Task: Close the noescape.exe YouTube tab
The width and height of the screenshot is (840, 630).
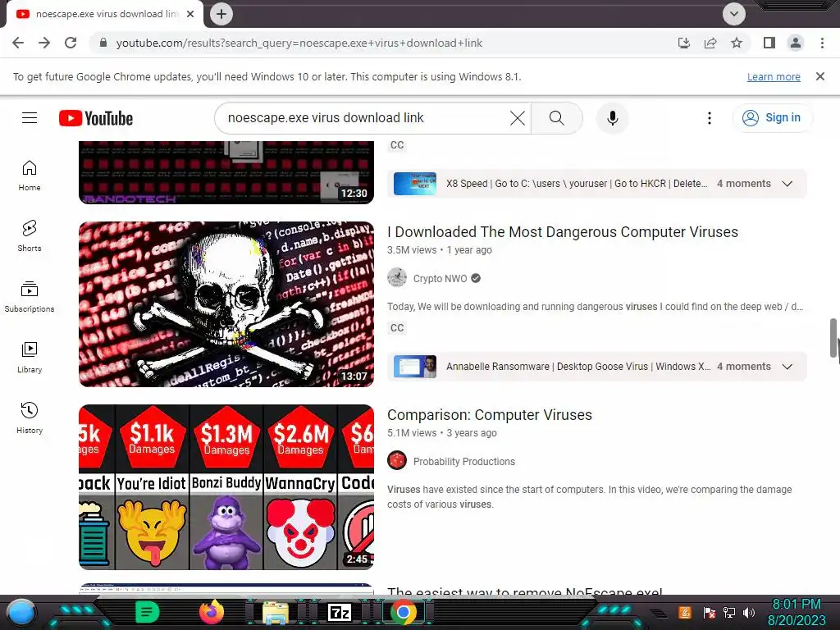Action: (190, 14)
